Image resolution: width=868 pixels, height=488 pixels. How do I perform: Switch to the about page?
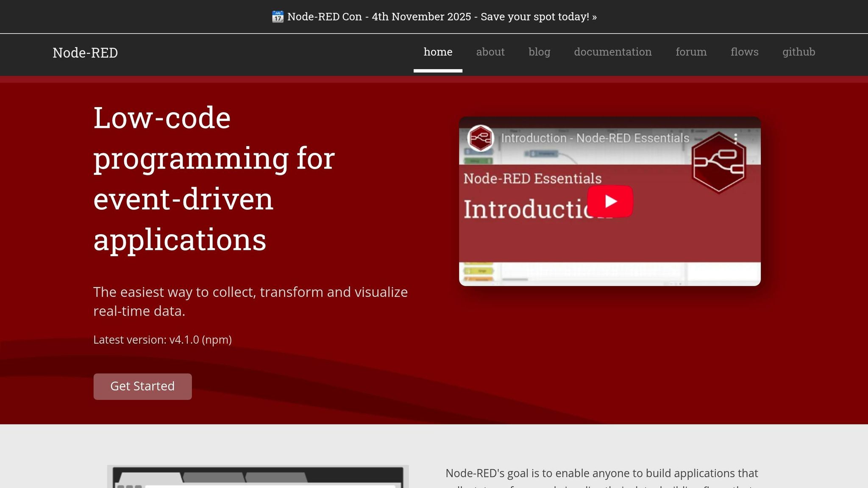tap(490, 52)
